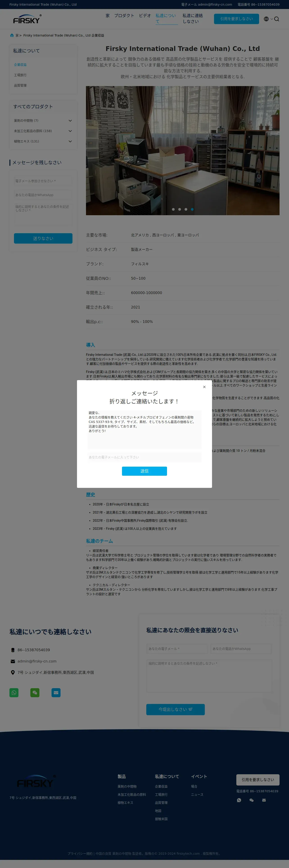
Task: Click the footer WhatsApp icon
Action: click(x=239, y=800)
